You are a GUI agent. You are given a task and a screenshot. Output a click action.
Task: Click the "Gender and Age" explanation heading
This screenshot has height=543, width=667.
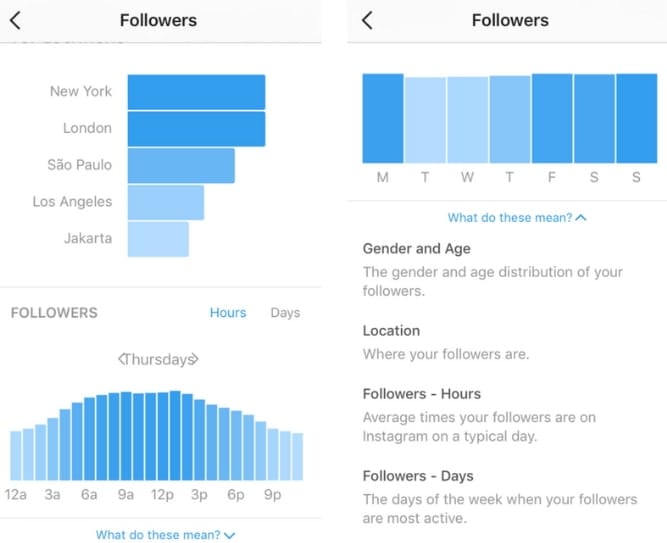416,248
